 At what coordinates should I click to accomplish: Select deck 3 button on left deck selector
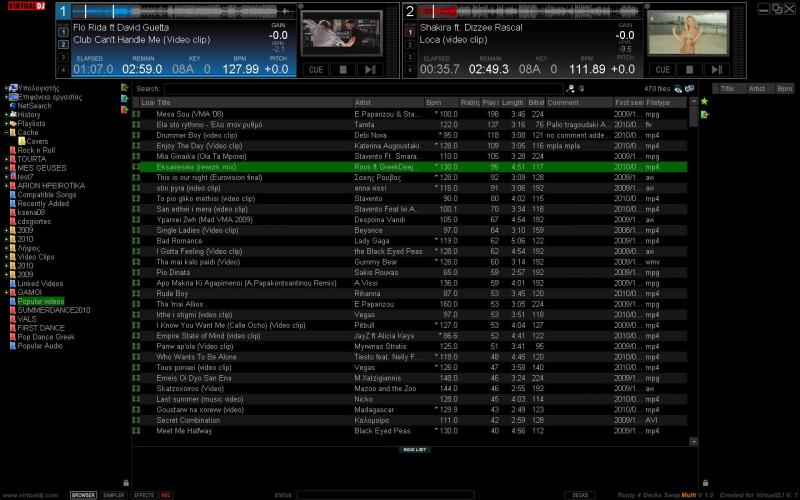(63, 57)
